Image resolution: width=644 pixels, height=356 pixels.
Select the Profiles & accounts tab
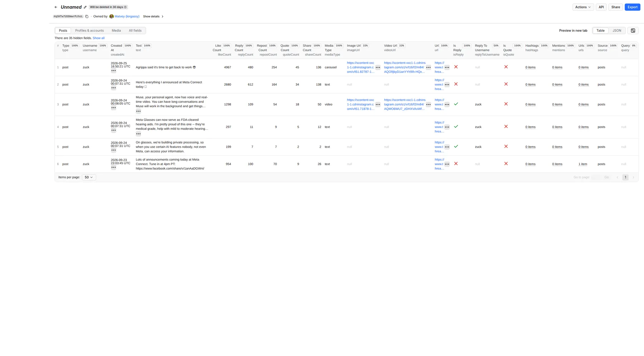point(89,31)
